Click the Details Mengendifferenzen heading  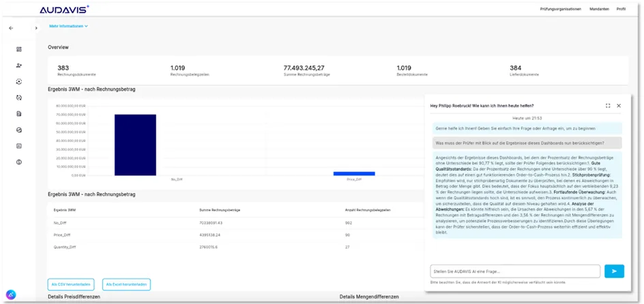[369, 296]
